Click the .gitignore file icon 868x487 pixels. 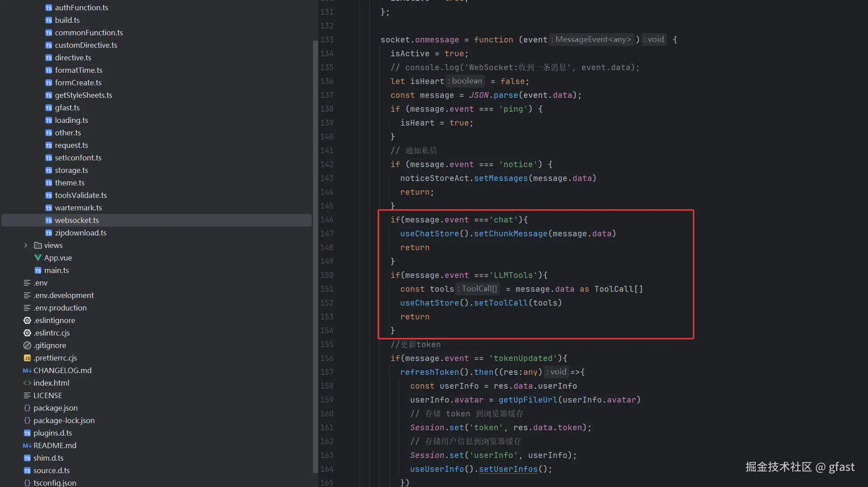(x=27, y=345)
